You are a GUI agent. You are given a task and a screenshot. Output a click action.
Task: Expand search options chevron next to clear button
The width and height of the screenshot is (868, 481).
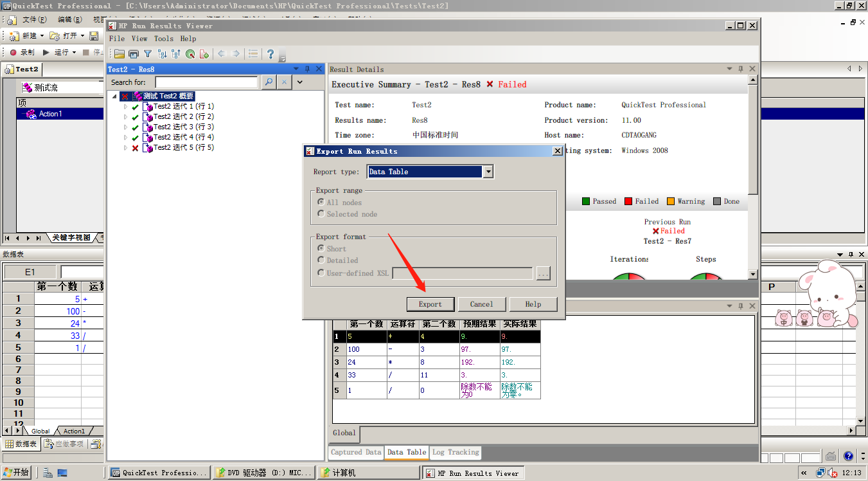[x=300, y=82]
